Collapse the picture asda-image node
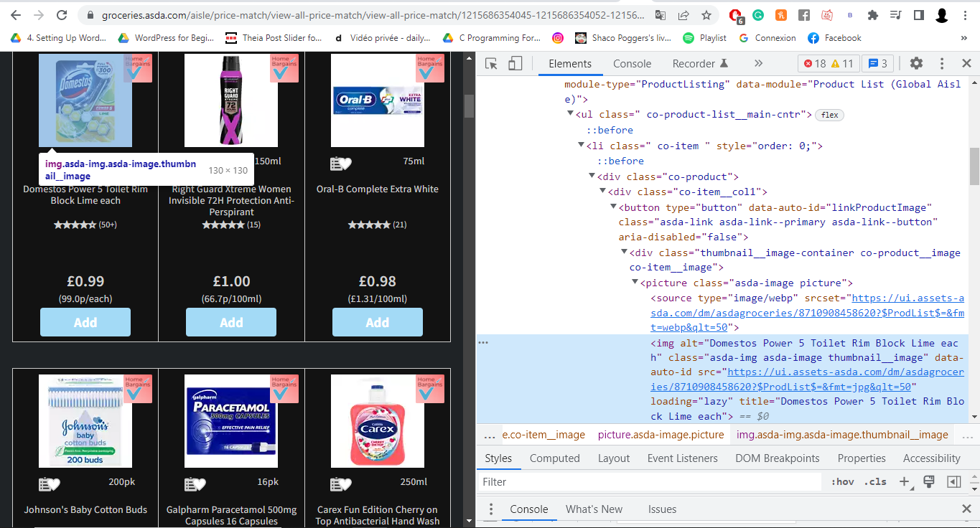Screen dimensions: 980x528 pyautogui.click(x=635, y=283)
